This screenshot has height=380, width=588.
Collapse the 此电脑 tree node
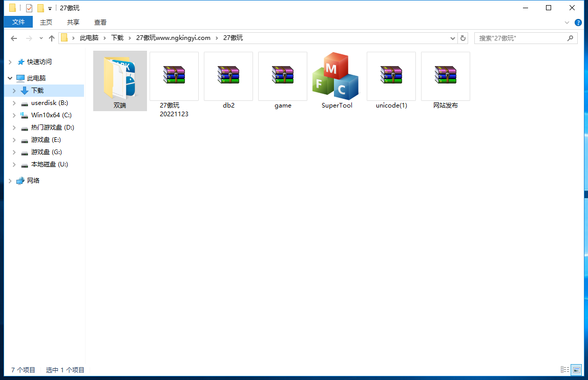[x=10, y=78]
